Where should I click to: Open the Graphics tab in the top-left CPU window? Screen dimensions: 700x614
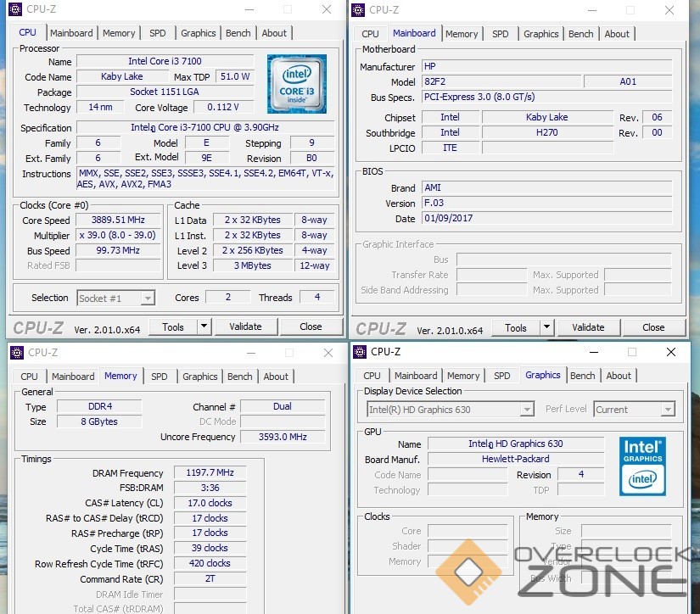point(199,33)
